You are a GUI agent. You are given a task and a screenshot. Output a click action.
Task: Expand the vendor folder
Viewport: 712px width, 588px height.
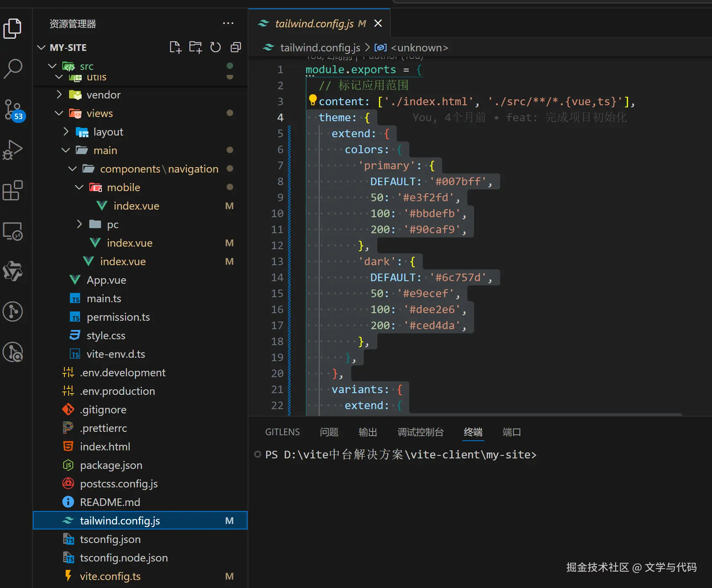click(x=59, y=95)
